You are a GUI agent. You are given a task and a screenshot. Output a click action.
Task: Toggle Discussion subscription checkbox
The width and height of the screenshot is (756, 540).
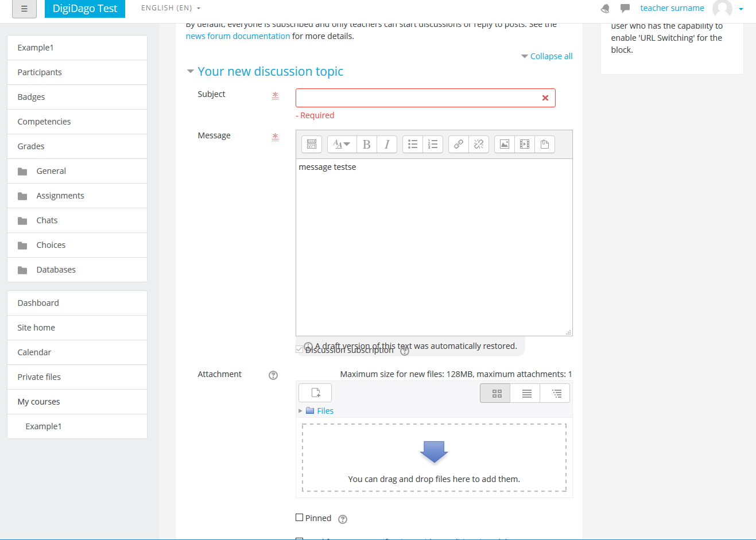click(x=299, y=349)
